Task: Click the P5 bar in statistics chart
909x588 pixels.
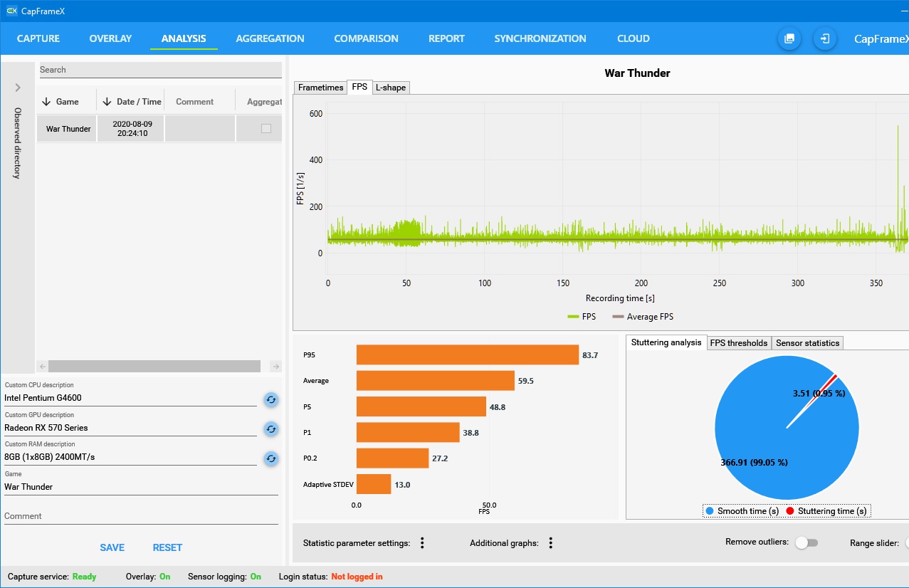Action: (421, 406)
